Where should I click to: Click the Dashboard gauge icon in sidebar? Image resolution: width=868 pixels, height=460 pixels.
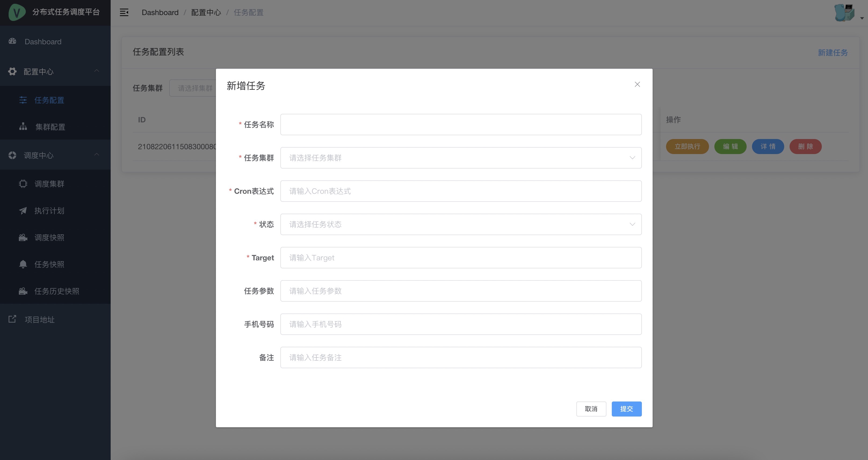tap(12, 41)
